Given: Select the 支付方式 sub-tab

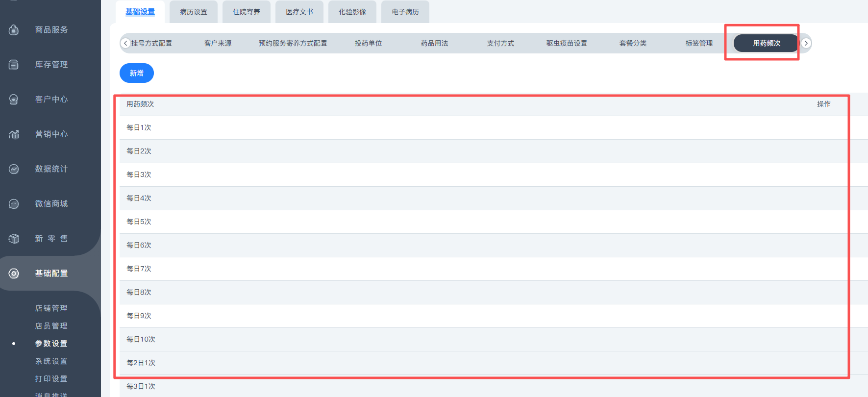Looking at the screenshot, I should [500, 43].
